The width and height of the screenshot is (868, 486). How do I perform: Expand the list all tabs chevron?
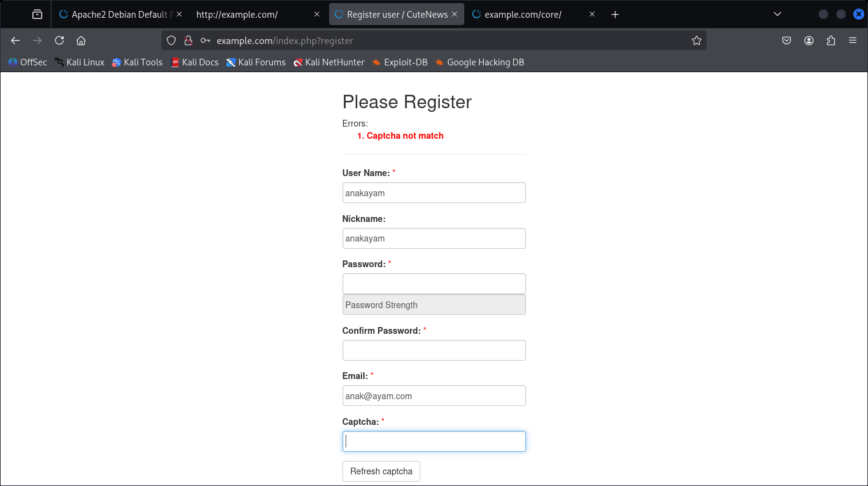click(x=777, y=14)
